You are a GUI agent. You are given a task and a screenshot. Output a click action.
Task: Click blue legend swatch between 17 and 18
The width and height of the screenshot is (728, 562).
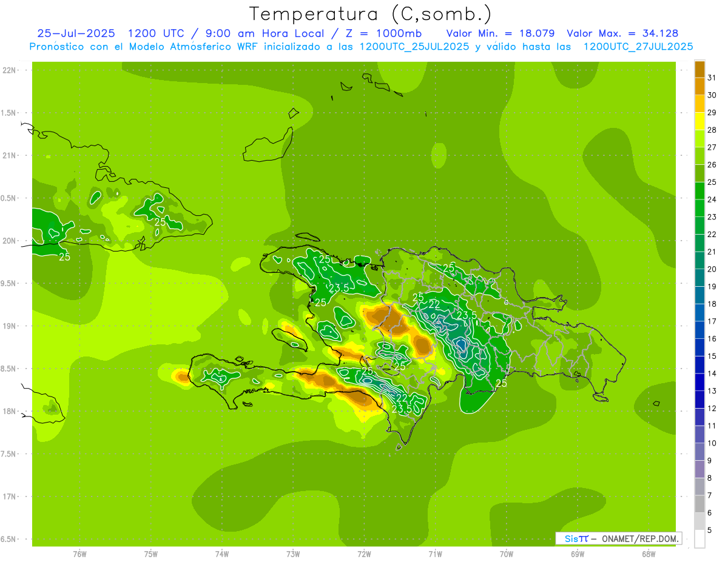click(699, 312)
